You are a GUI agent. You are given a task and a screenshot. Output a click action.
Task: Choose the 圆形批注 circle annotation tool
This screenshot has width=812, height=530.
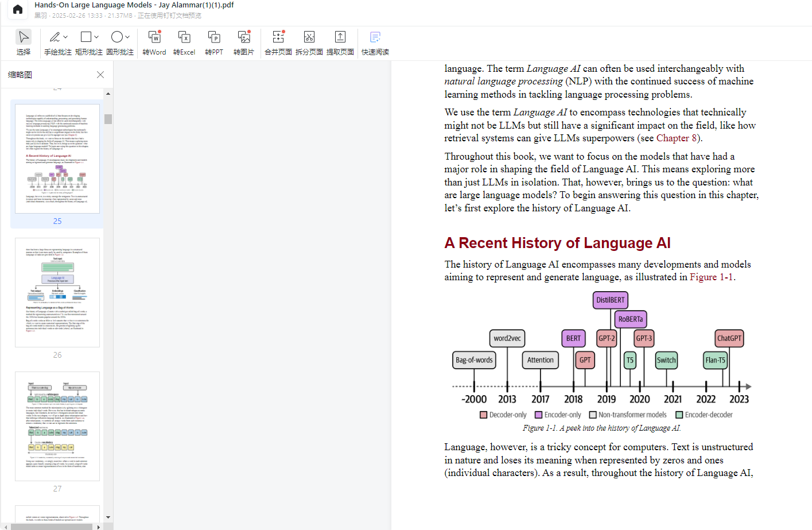[x=117, y=37]
